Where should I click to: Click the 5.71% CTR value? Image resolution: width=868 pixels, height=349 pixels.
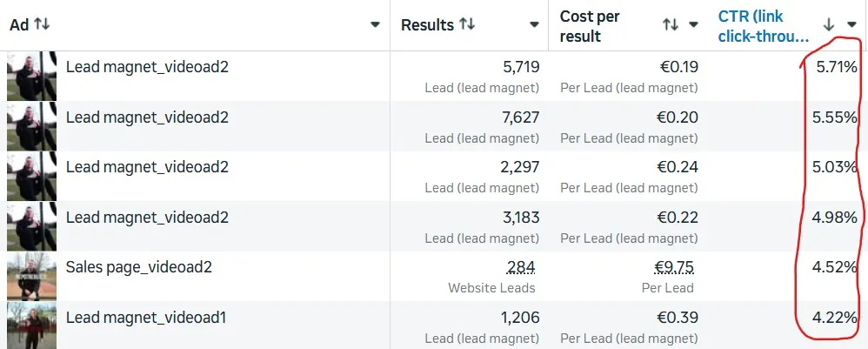coord(837,68)
